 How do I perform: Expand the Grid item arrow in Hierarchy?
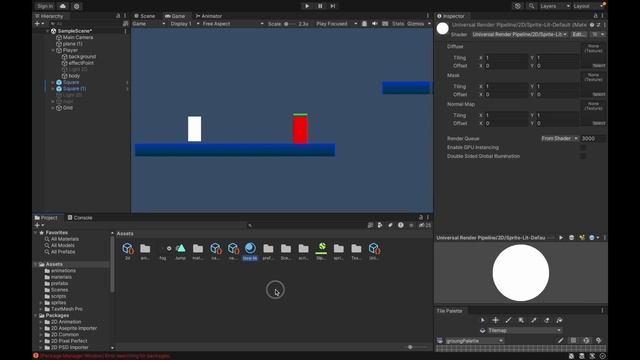pyautogui.click(x=53, y=108)
